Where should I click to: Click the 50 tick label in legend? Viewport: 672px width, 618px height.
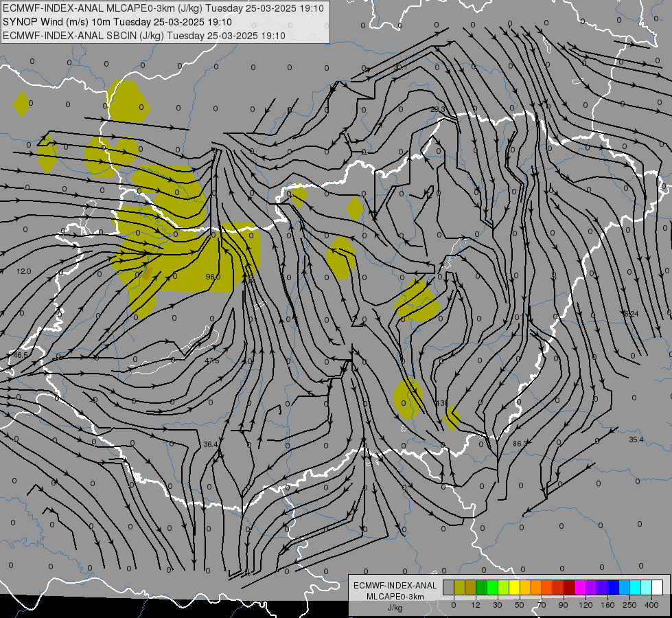point(520,605)
